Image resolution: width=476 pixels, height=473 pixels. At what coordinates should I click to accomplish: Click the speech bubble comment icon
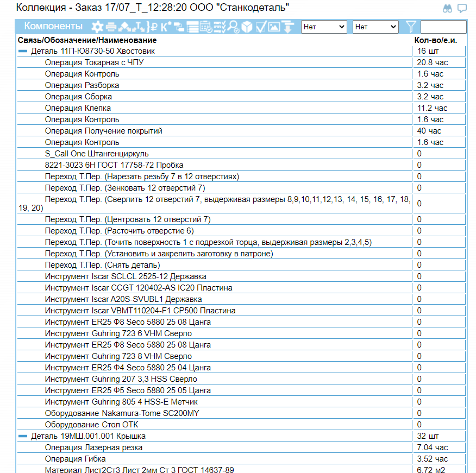[x=462, y=8]
